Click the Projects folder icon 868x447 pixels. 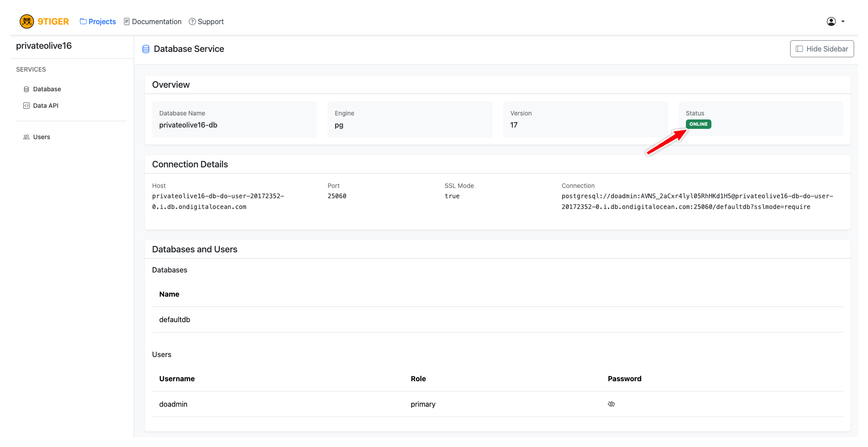83,21
